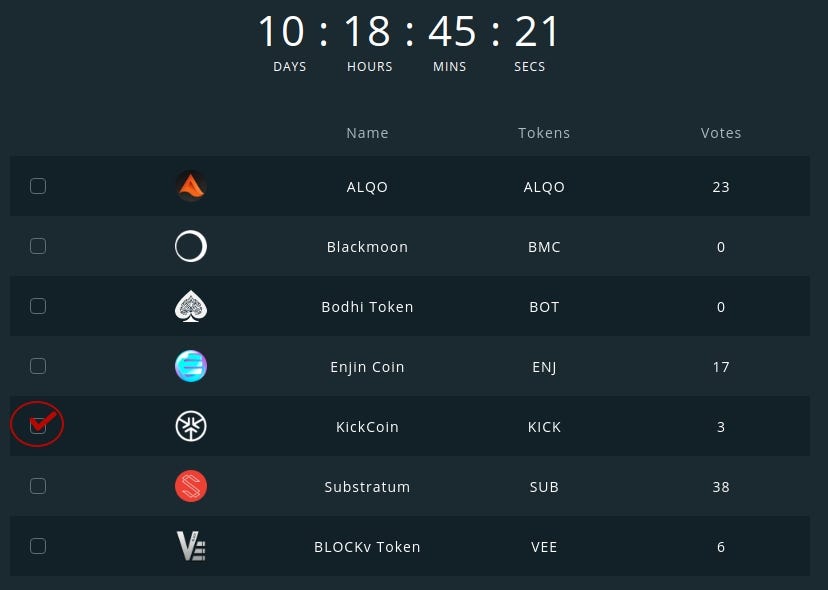This screenshot has height=590, width=828.
Task: Click the ENJ token symbol
Action: tap(544, 367)
